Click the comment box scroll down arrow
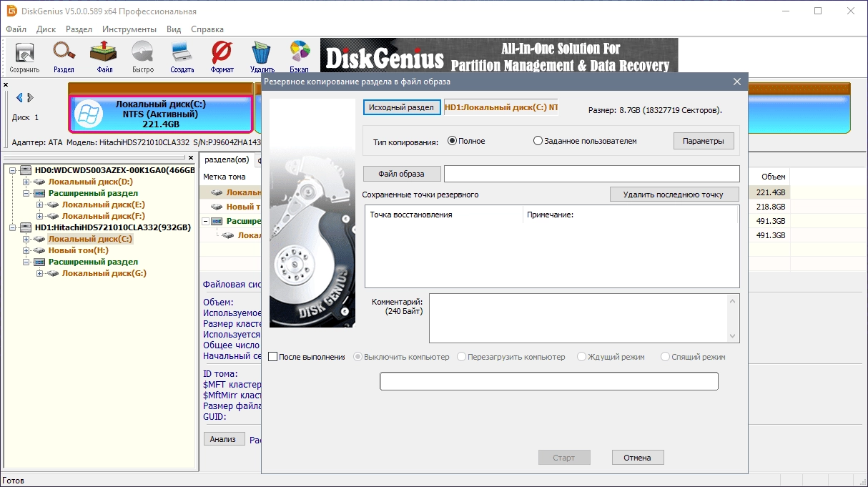Screen dimensions: 868x487 coord(732,336)
